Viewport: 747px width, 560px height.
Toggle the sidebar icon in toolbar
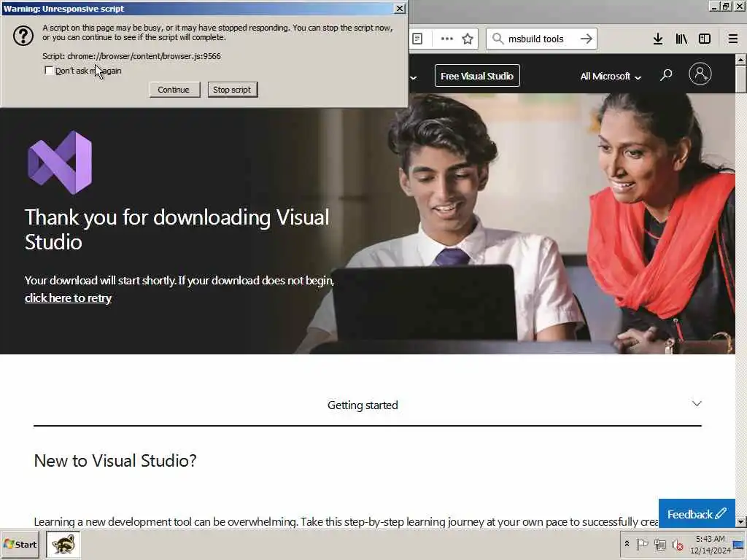(x=705, y=39)
